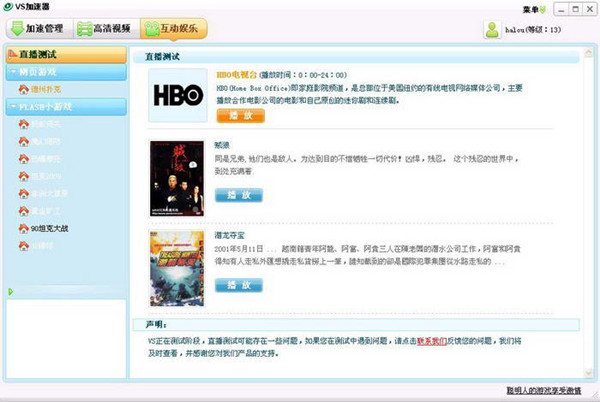Collapse the FLASH小游戏 sidebar group

pos(66,107)
